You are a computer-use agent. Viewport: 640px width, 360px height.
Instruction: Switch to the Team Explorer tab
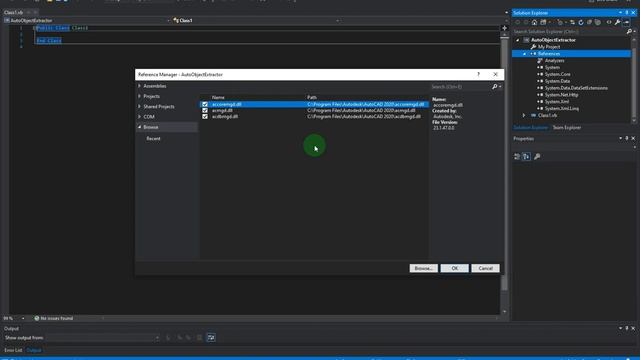pyautogui.click(x=567, y=127)
